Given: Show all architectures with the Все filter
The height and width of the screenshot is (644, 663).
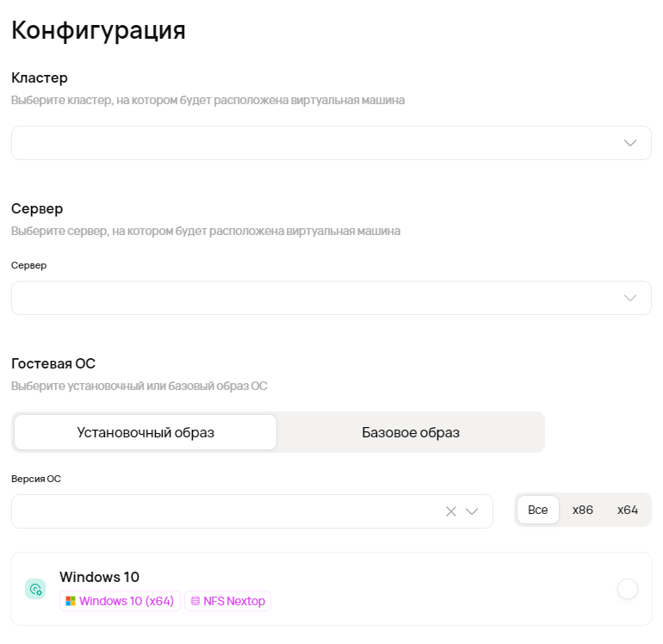Looking at the screenshot, I should click(x=538, y=510).
